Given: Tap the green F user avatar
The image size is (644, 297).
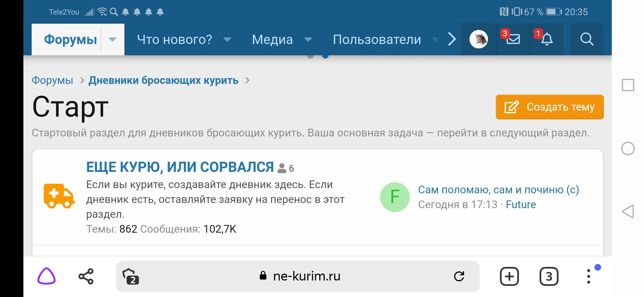Looking at the screenshot, I should point(395,197).
